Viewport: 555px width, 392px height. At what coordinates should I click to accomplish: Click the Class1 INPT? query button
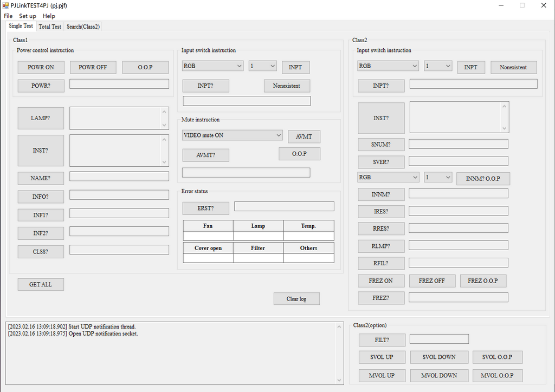click(x=205, y=86)
